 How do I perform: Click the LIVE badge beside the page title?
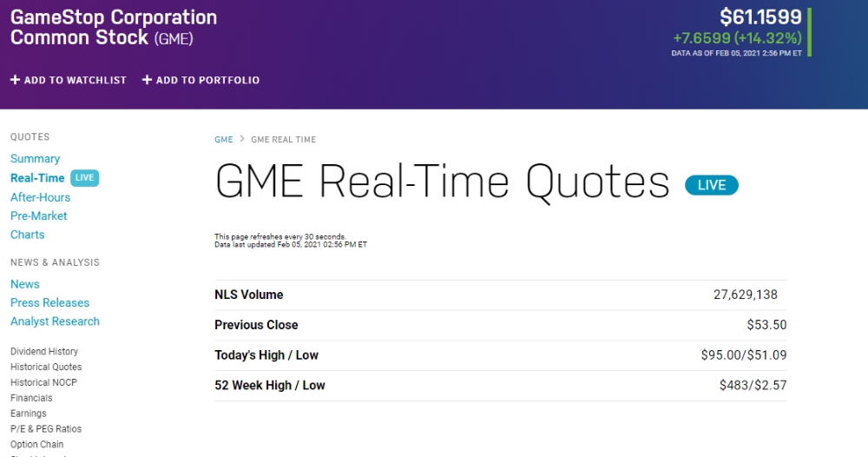coord(712,185)
